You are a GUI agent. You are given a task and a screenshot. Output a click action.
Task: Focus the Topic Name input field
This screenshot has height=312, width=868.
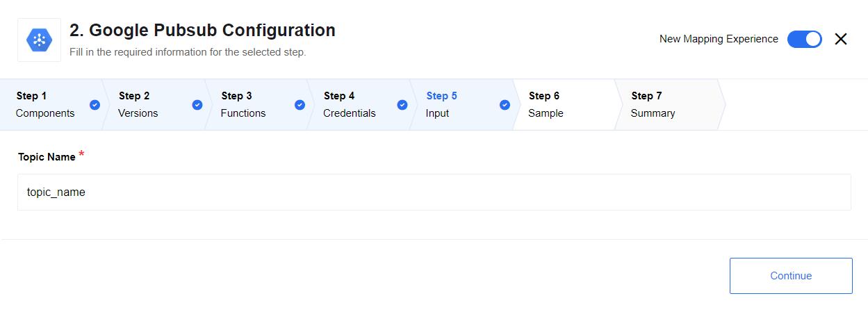(434, 192)
